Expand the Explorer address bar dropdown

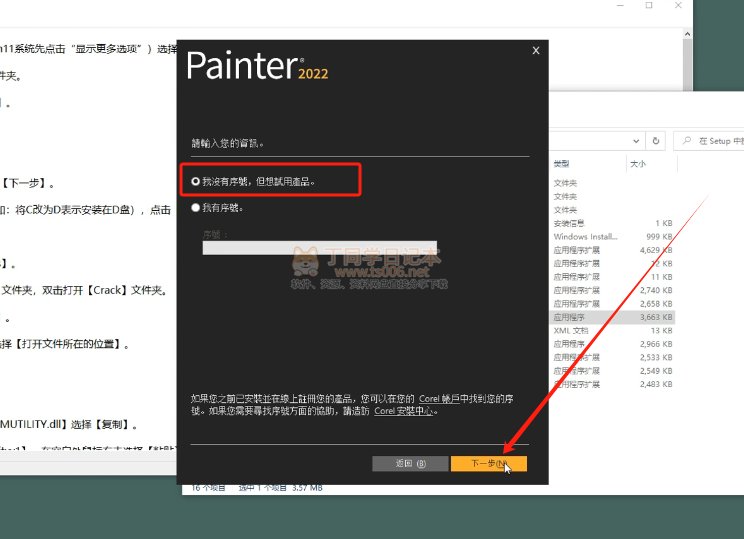pos(636,141)
